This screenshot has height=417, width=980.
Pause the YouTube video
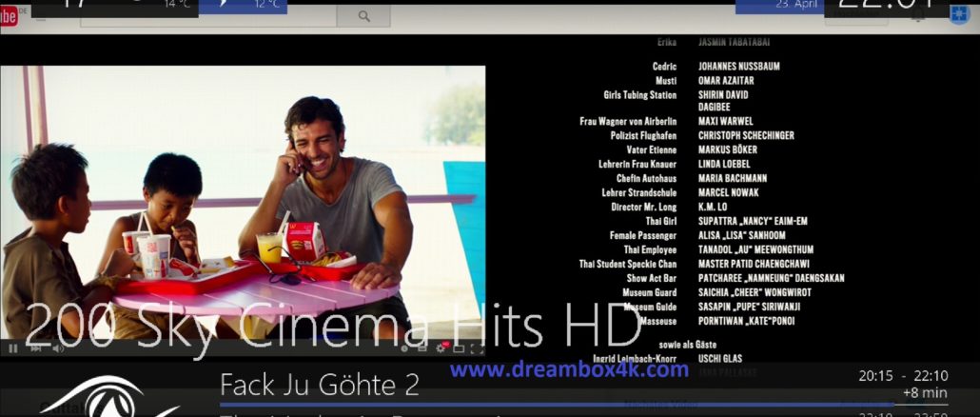pos(12,348)
